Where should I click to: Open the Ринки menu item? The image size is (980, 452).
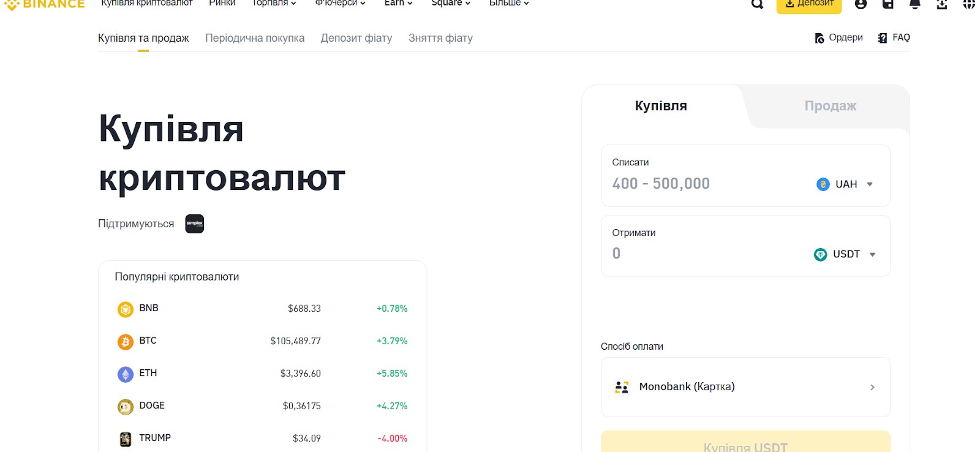pyautogui.click(x=222, y=3)
